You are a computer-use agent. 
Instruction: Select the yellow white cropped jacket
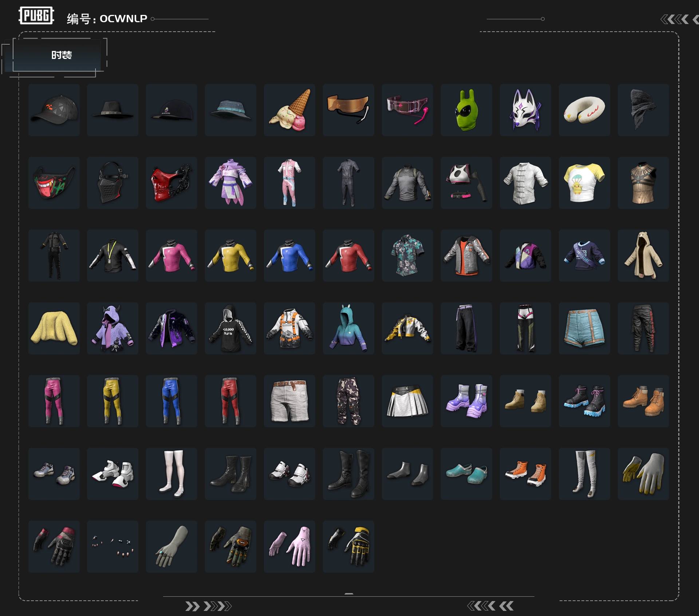(x=407, y=328)
